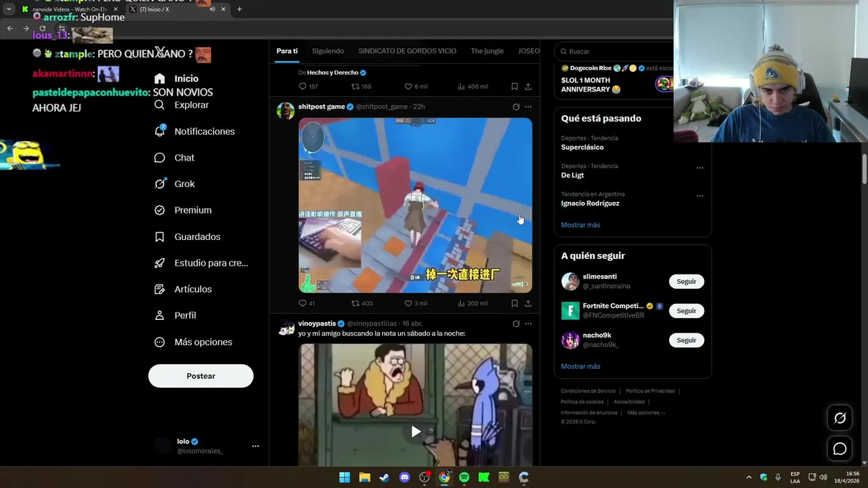The height and width of the screenshot is (488, 868).
Task: Open more options on vinoypastis post
Action: (528, 324)
